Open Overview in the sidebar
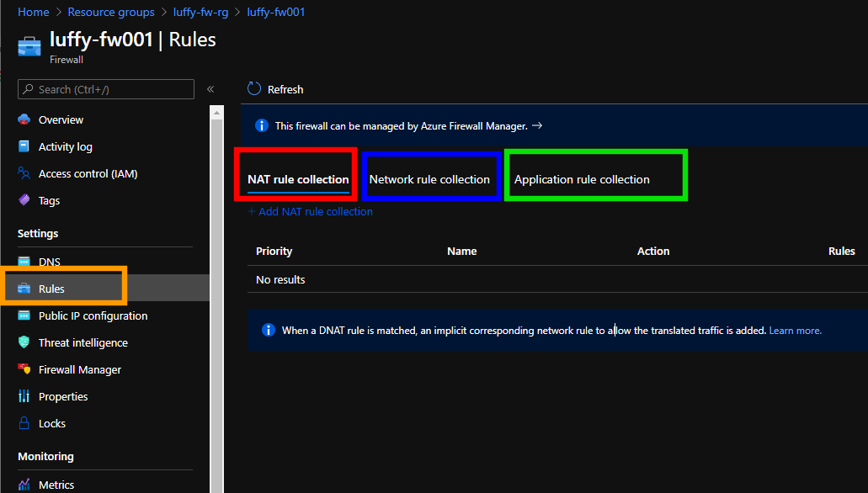The width and height of the screenshot is (868, 493). pyautogui.click(x=61, y=119)
